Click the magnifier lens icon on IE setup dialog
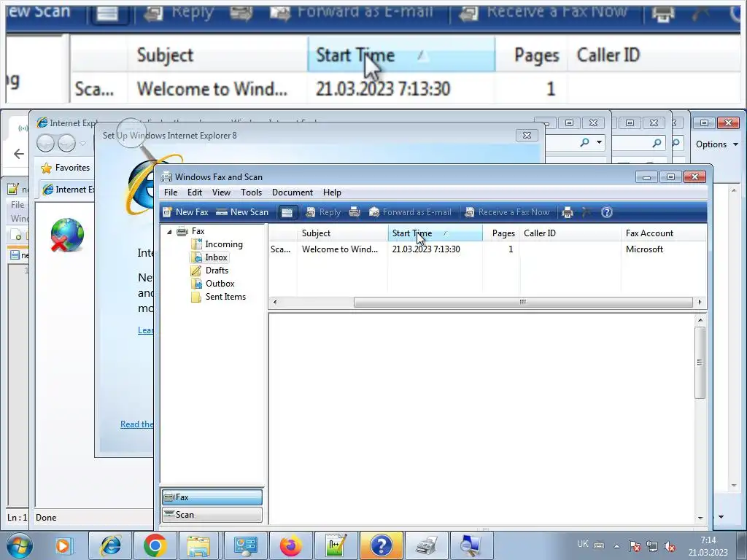Image resolution: width=747 pixels, height=560 pixels. pyautogui.click(x=131, y=133)
